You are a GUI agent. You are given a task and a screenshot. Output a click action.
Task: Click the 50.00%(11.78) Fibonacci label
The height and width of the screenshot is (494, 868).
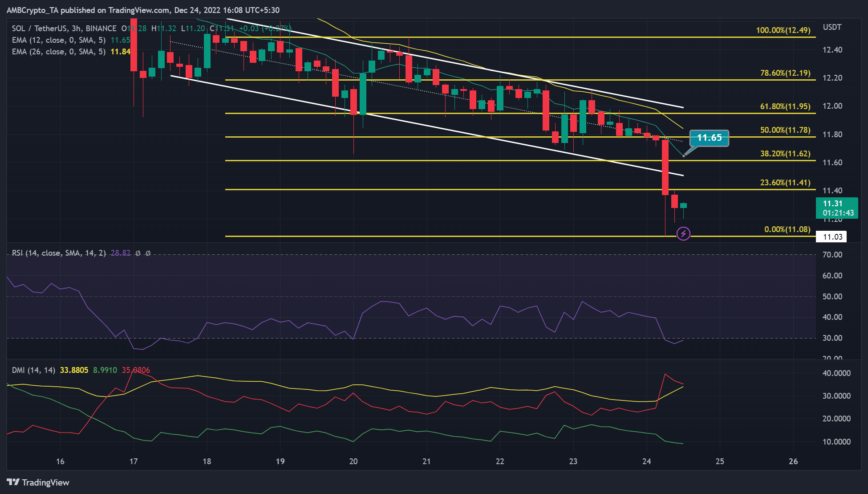click(x=785, y=130)
